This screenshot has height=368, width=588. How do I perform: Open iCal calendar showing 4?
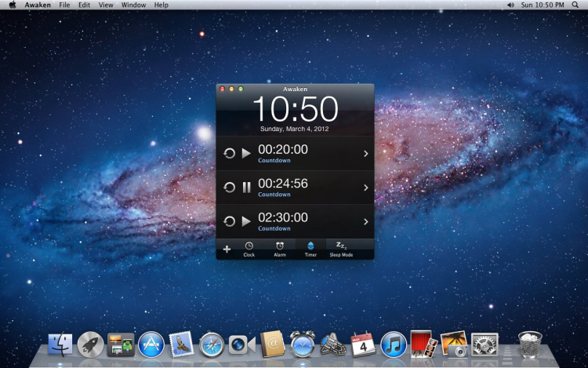click(363, 344)
